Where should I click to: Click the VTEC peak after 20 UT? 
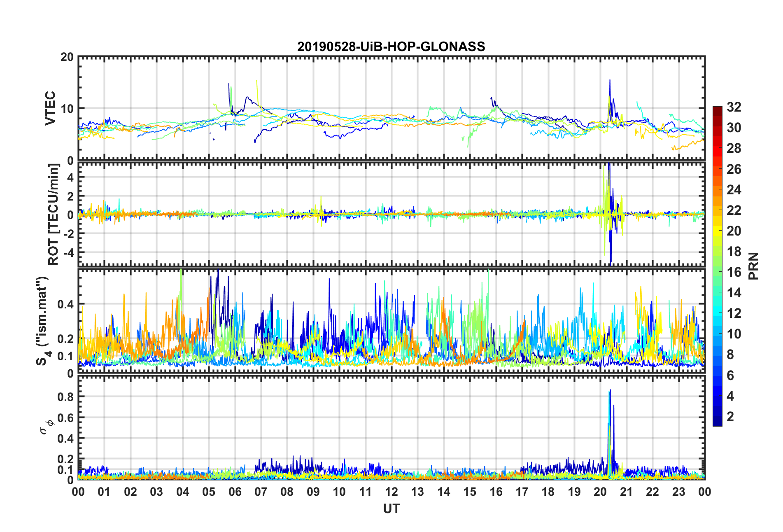click(610, 101)
